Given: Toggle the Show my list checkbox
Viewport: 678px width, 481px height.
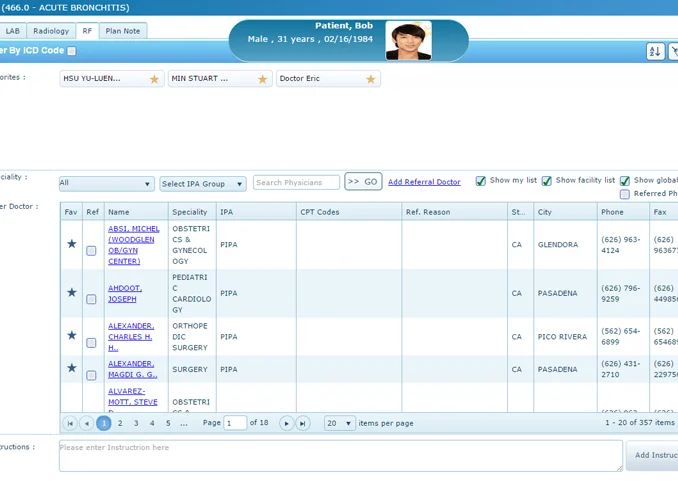Looking at the screenshot, I should click(x=481, y=181).
